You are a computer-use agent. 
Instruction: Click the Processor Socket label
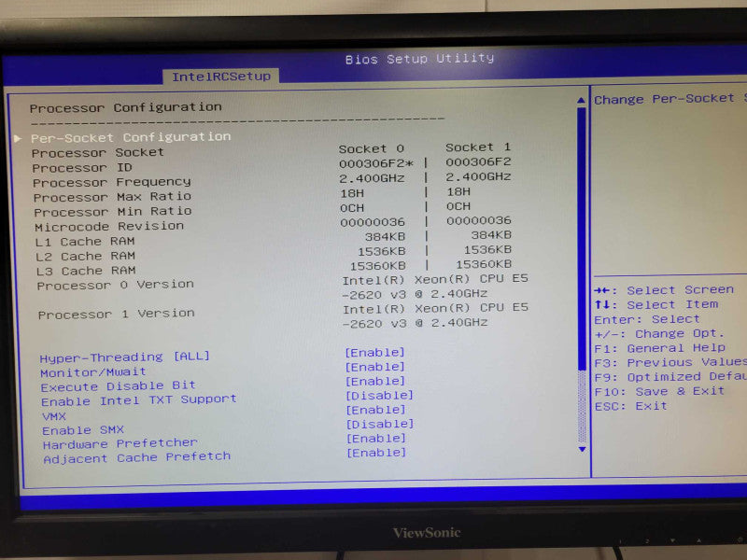98,153
